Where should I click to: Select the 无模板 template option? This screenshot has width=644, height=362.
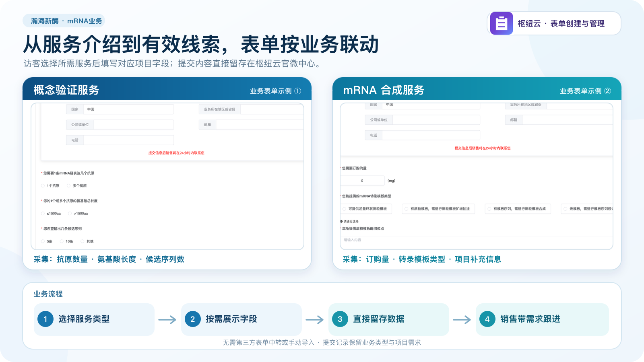click(x=587, y=209)
